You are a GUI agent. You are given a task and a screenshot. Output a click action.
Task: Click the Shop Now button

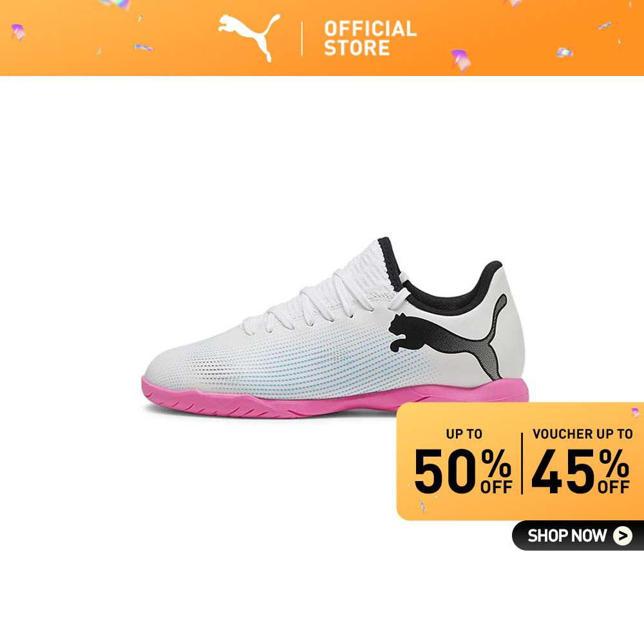pyautogui.click(x=578, y=536)
